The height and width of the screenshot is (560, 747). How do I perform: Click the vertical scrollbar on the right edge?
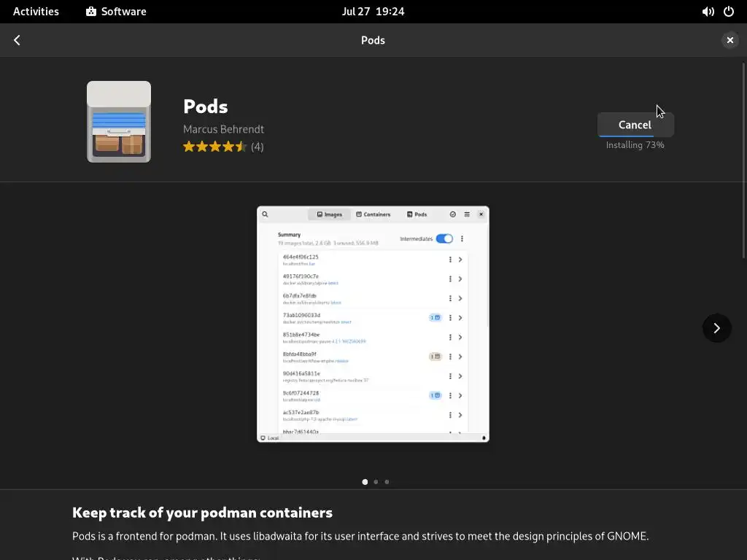tap(743, 161)
